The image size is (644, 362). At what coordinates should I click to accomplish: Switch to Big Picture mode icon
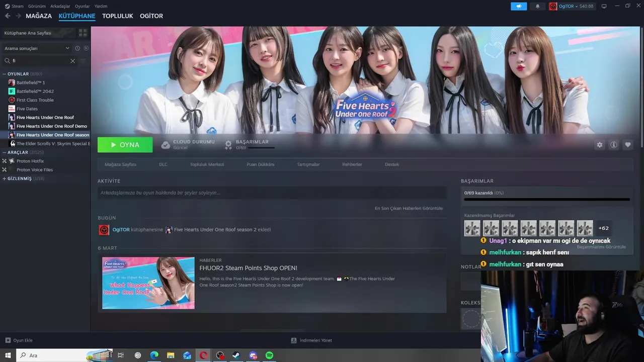(x=604, y=6)
